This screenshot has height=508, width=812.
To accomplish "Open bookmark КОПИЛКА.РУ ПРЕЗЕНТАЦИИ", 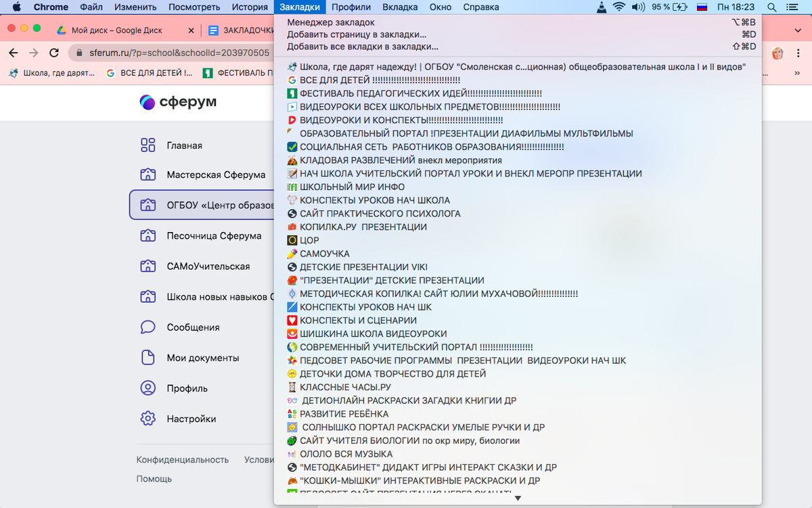I will pyautogui.click(x=518, y=227).
